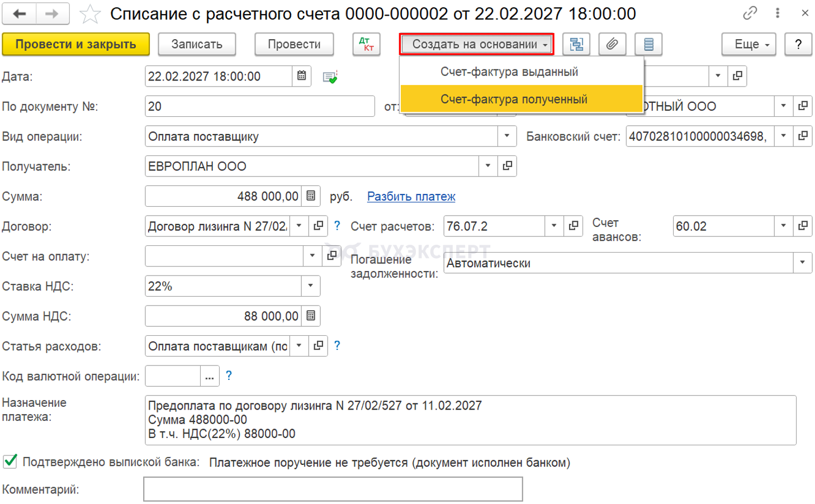Click into Назначение платежа text area

click(471, 420)
